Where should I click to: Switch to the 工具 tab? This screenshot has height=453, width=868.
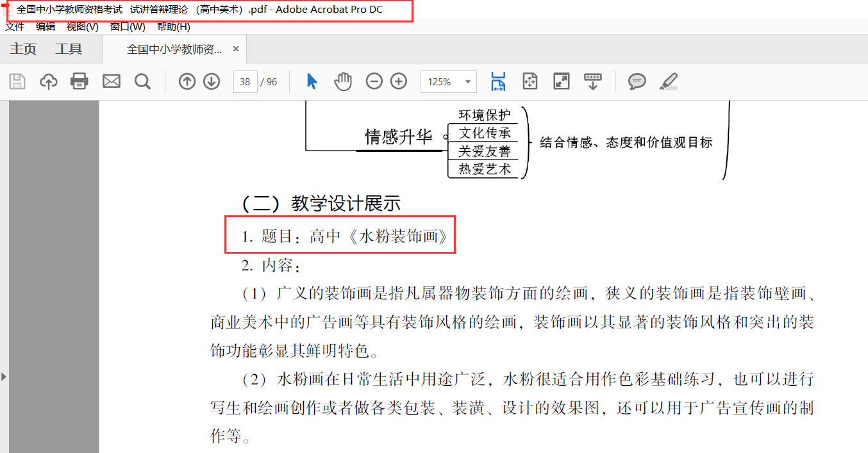(x=69, y=49)
